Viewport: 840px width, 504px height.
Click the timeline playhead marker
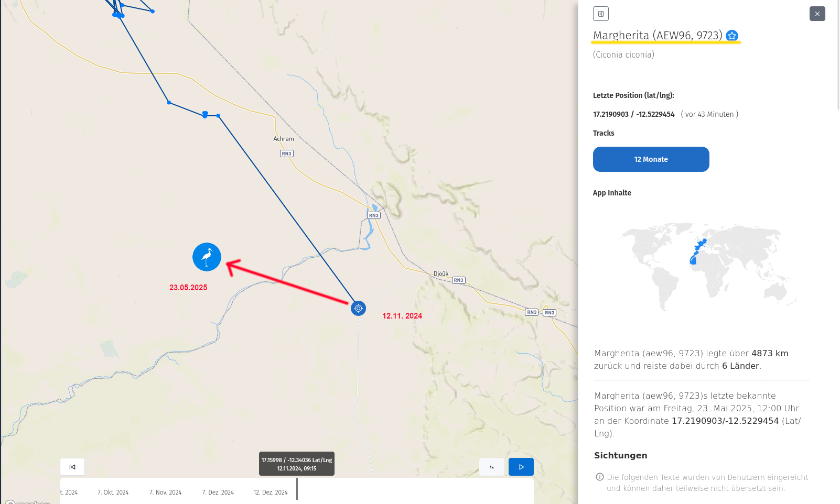(x=297, y=489)
